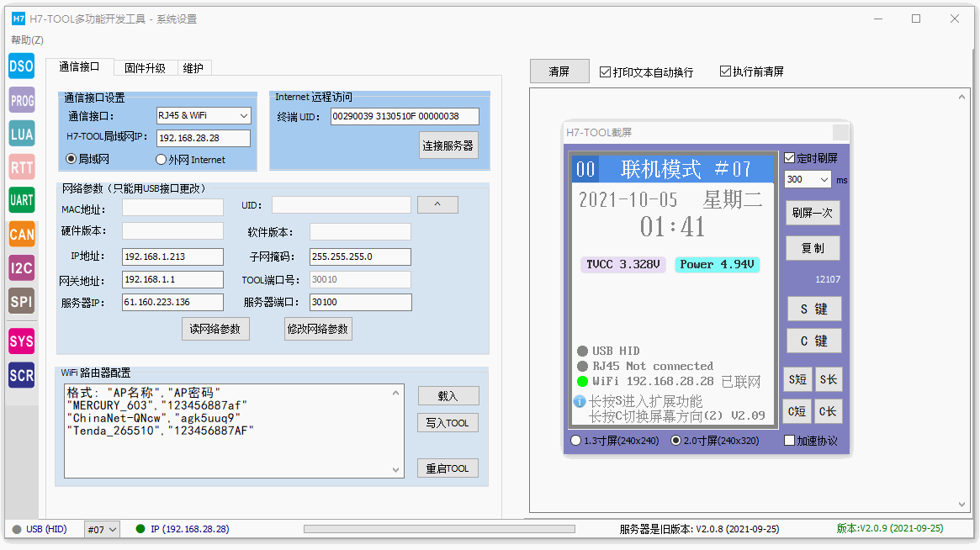Click the S短 button

pos(797,379)
